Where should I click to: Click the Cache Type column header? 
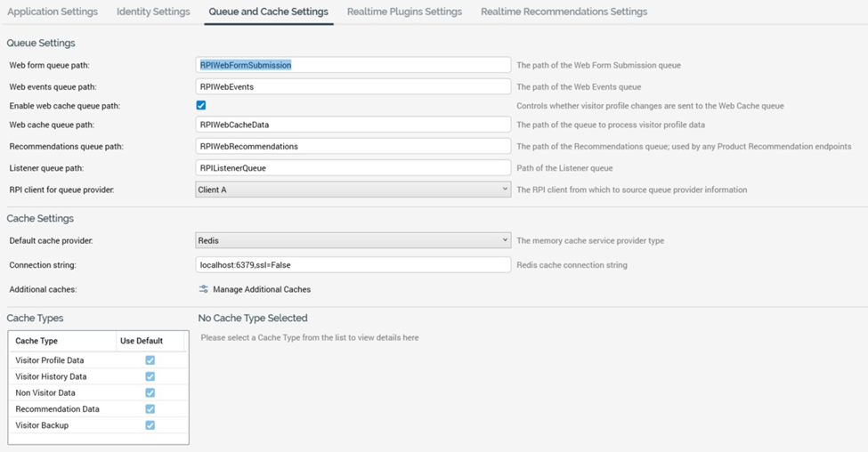coord(37,341)
